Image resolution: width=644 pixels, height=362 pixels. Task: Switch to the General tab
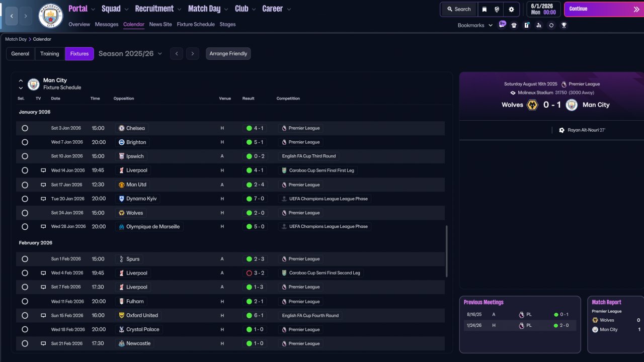click(x=20, y=54)
